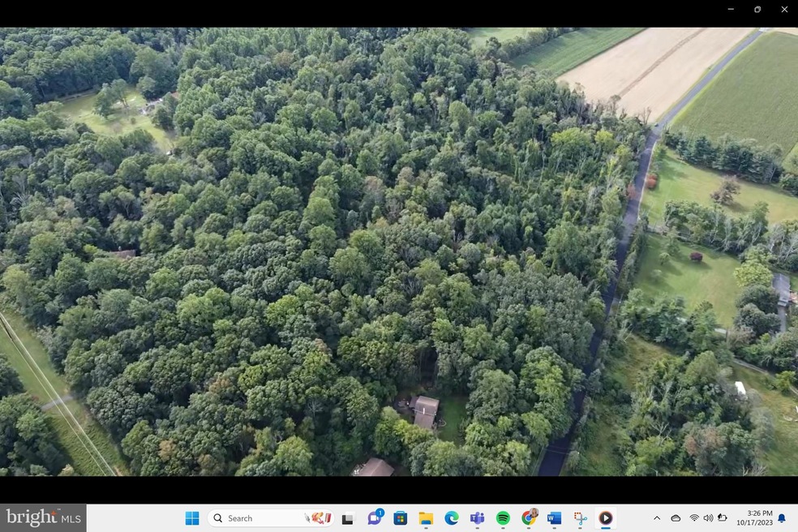Switch to Google Chrome window
The height and width of the screenshot is (532, 798).
[x=529, y=518]
